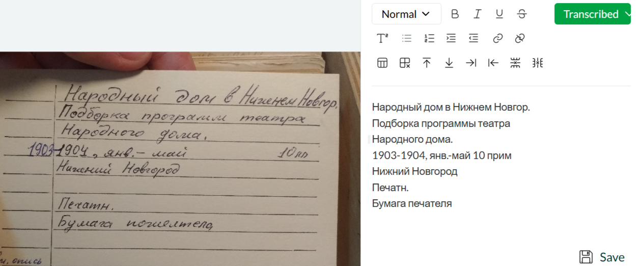Insert row above in table
Image resolution: width=644 pixels, height=266 pixels.
[x=427, y=63]
